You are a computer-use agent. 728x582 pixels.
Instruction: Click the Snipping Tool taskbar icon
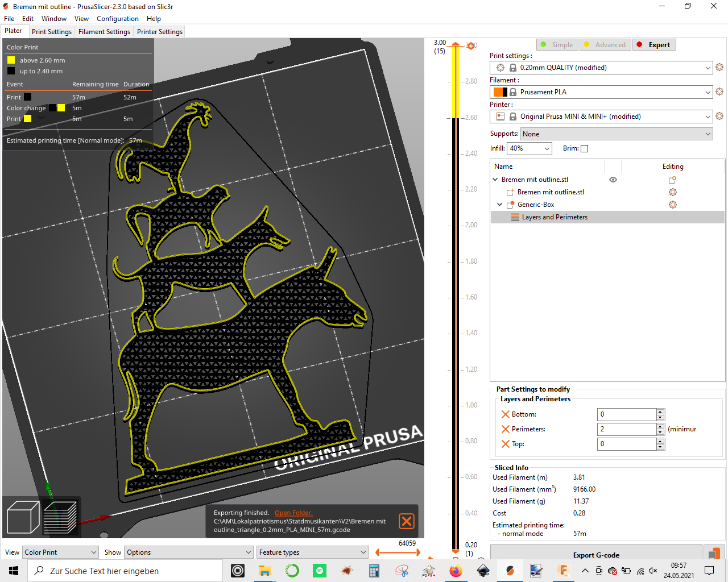[402, 571]
